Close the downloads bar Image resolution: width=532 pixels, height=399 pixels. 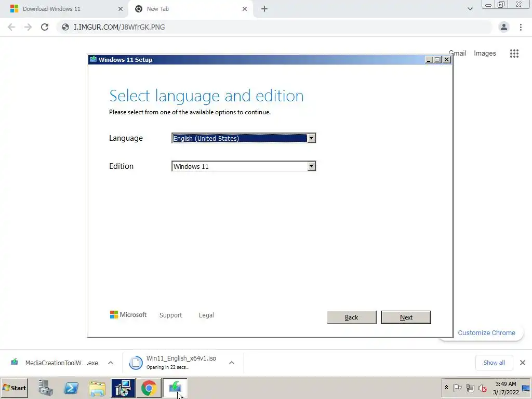(523, 363)
